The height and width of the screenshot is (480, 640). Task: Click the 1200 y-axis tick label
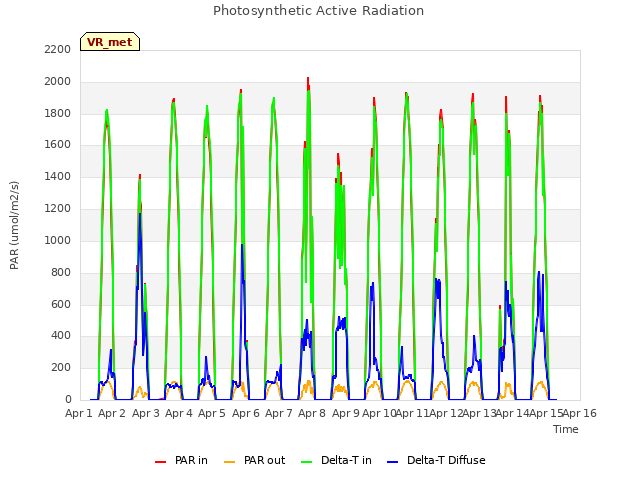click(x=58, y=209)
